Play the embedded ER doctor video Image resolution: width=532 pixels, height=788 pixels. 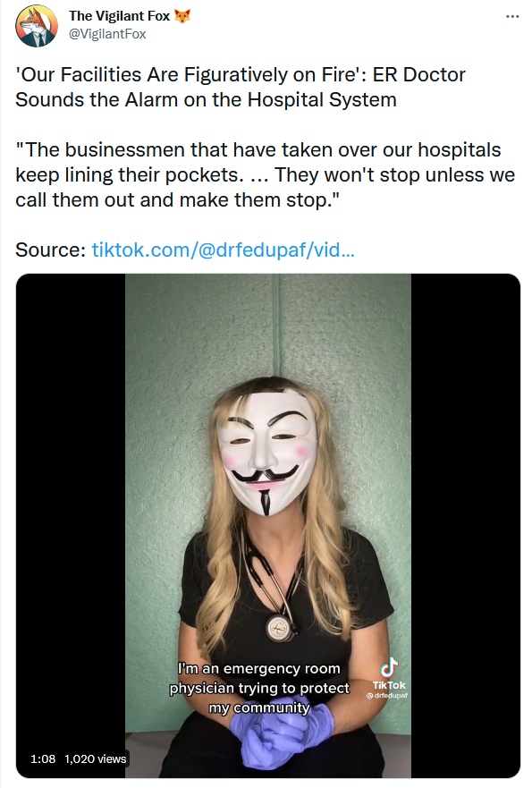[x=267, y=526]
